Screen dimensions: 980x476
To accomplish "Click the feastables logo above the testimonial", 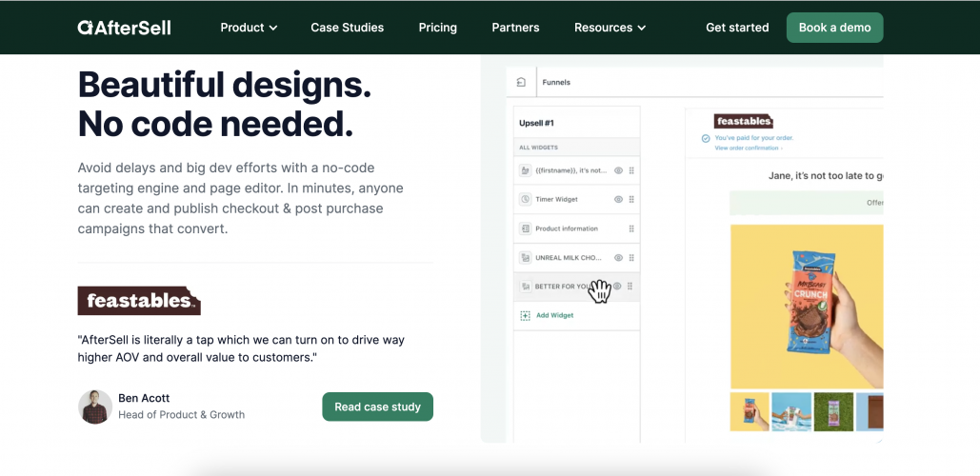I will click(139, 301).
